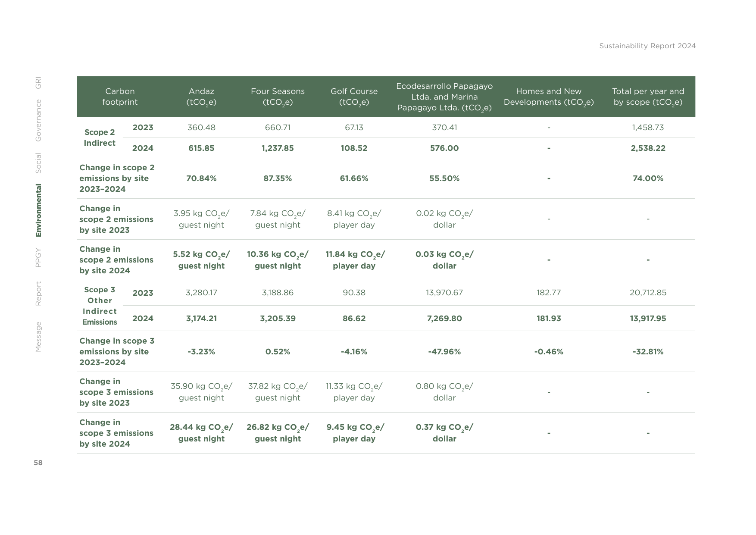756x535 pixels.
Task: Click the scope 3 total 13,917.95
Action: (648, 319)
